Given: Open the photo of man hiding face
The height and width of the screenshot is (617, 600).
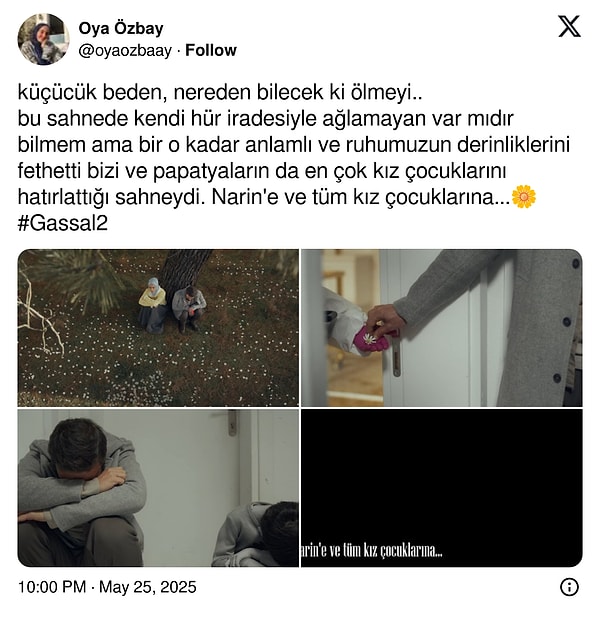Looking at the screenshot, I should click(x=158, y=488).
